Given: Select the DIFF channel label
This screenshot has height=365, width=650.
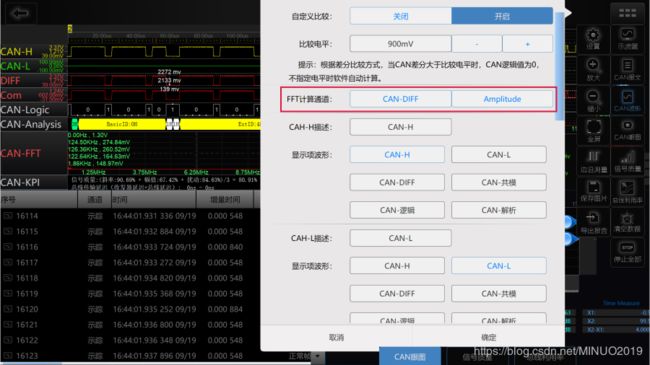Looking at the screenshot, I should [x=11, y=80].
